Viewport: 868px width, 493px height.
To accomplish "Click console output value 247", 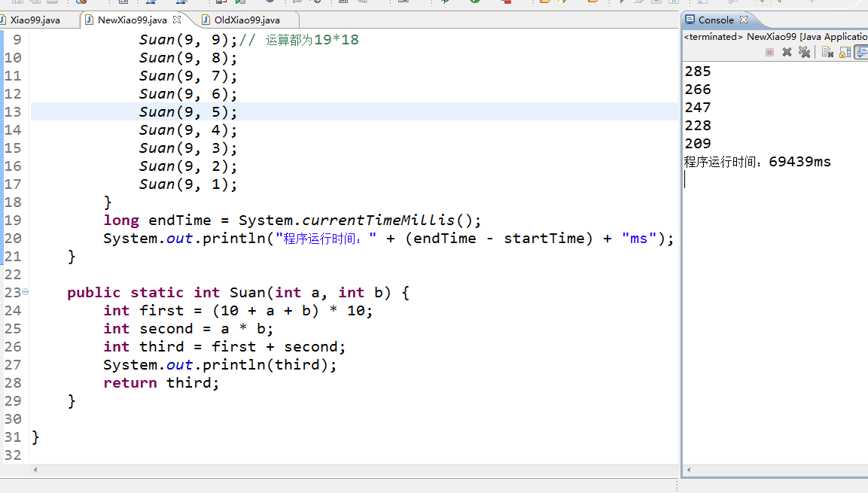I will (x=698, y=108).
